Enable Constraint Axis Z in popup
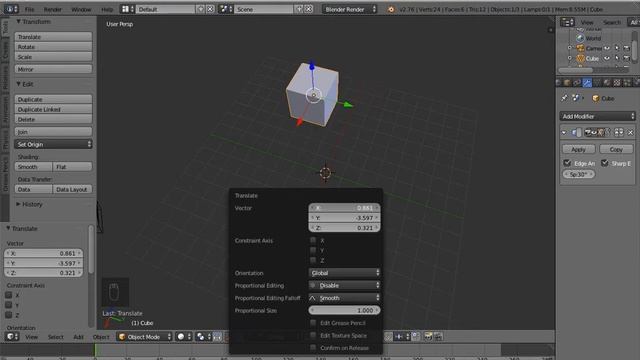The image size is (640, 360). point(313,260)
